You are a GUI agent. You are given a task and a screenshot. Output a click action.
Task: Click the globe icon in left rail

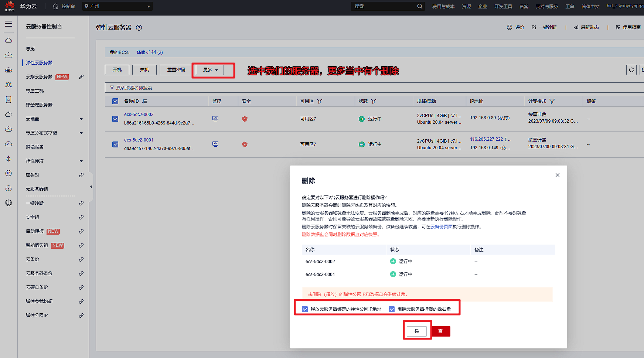click(8, 203)
